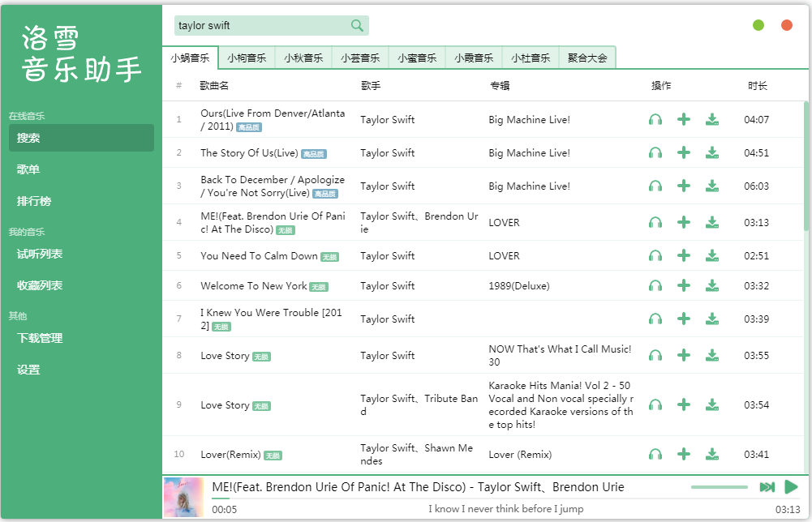Open 搜索 in the sidebar
Image resolution: width=812 pixels, height=522 pixels.
click(81, 138)
